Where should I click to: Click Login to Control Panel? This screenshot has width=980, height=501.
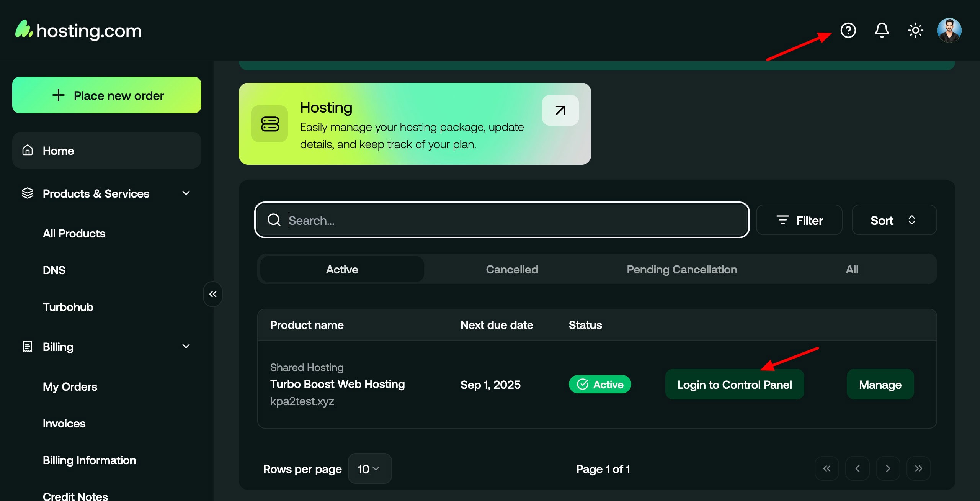point(734,385)
